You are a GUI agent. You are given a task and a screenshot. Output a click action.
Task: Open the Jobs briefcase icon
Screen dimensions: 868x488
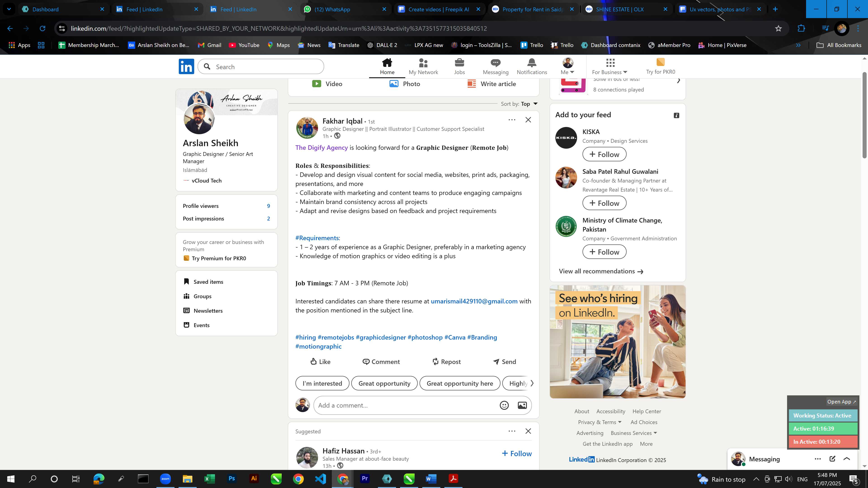click(x=459, y=63)
